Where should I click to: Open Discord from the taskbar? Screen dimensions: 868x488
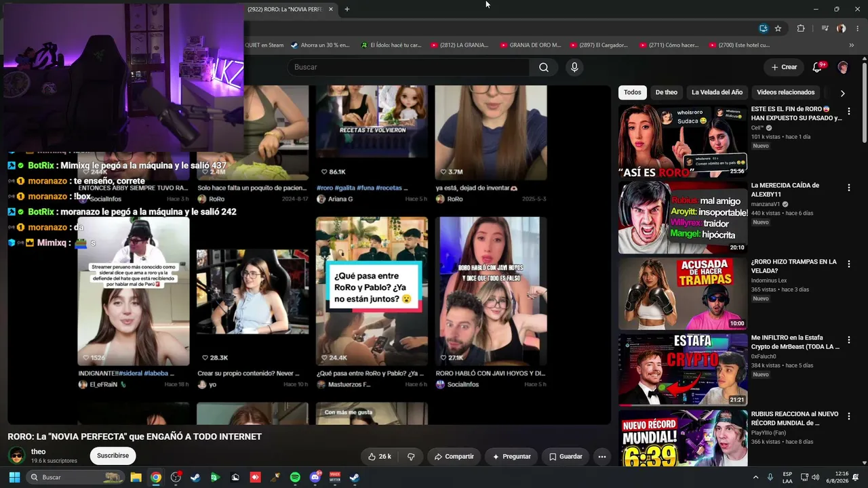(315, 477)
